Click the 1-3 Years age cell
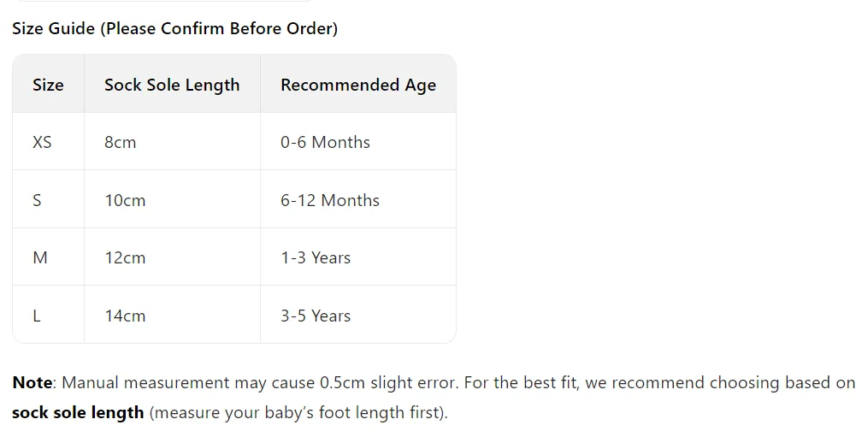 (x=358, y=257)
